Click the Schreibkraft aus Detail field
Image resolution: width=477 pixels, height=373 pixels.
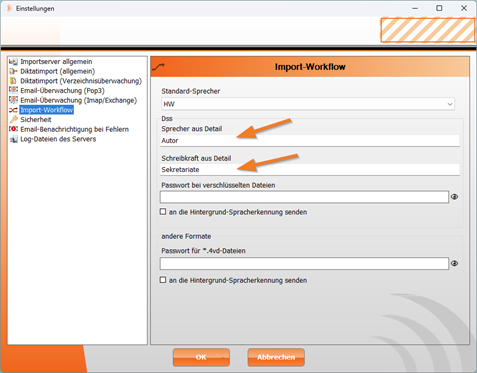pos(310,169)
